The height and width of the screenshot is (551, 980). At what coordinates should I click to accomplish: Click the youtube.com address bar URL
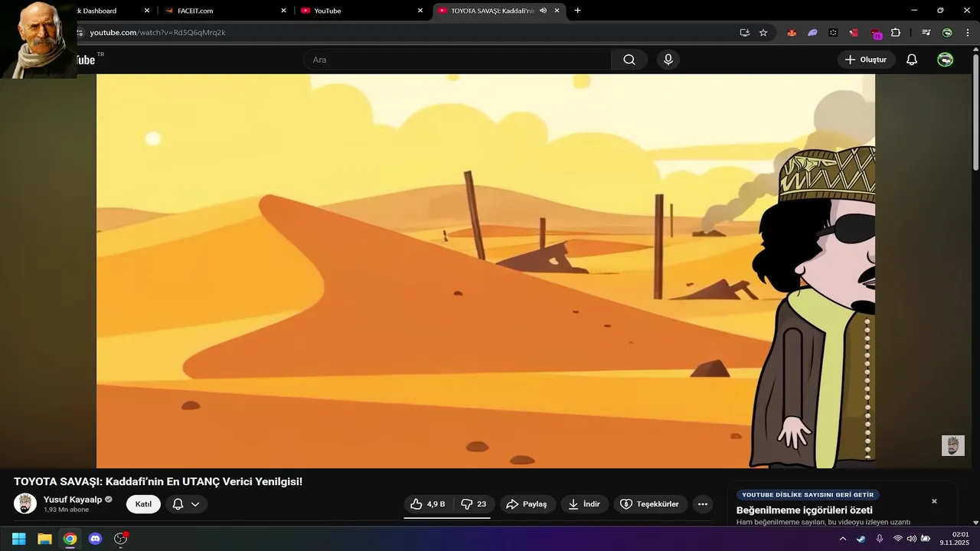click(x=158, y=33)
